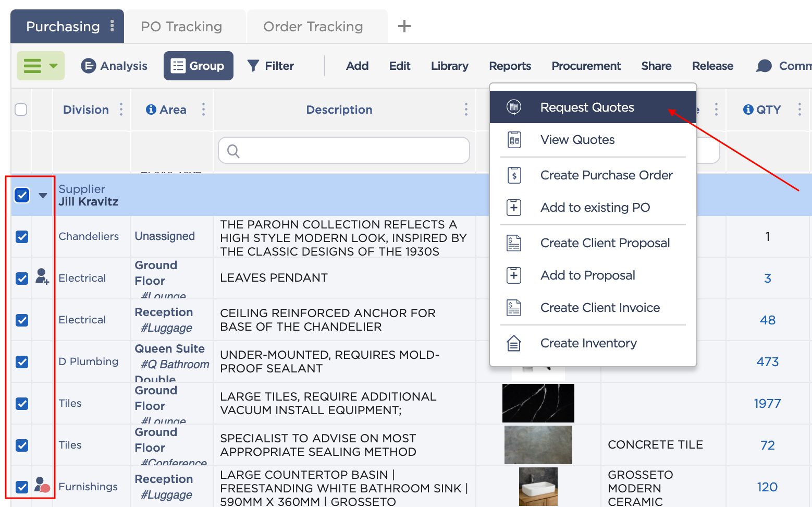Click the Group button

198,66
